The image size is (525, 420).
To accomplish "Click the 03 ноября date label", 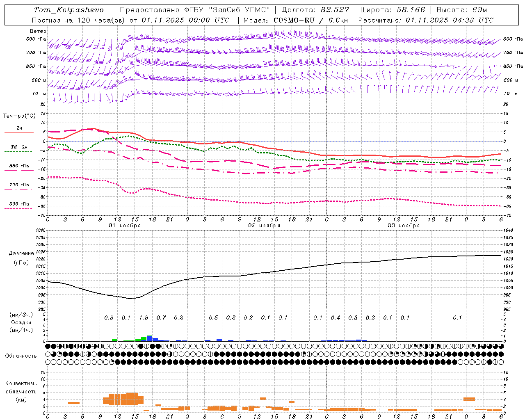I will pyautogui.click(x=404, y=226).
